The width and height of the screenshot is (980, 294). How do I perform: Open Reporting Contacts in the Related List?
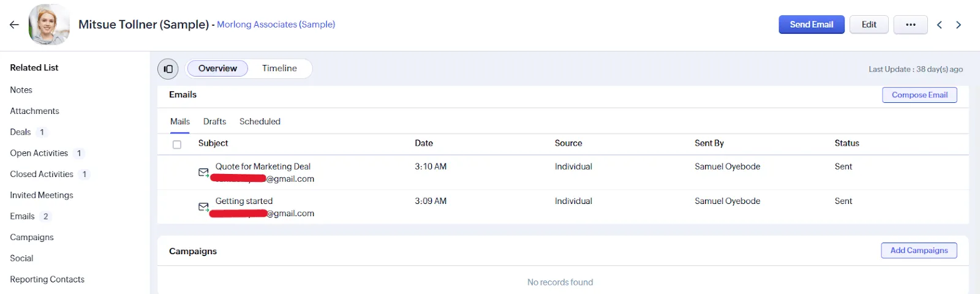coord(47,279)
